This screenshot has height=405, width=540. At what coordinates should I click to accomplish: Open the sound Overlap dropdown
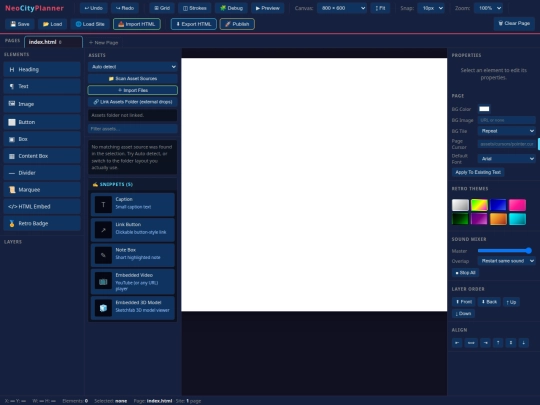pyautogui.click(x=507, y=261)
